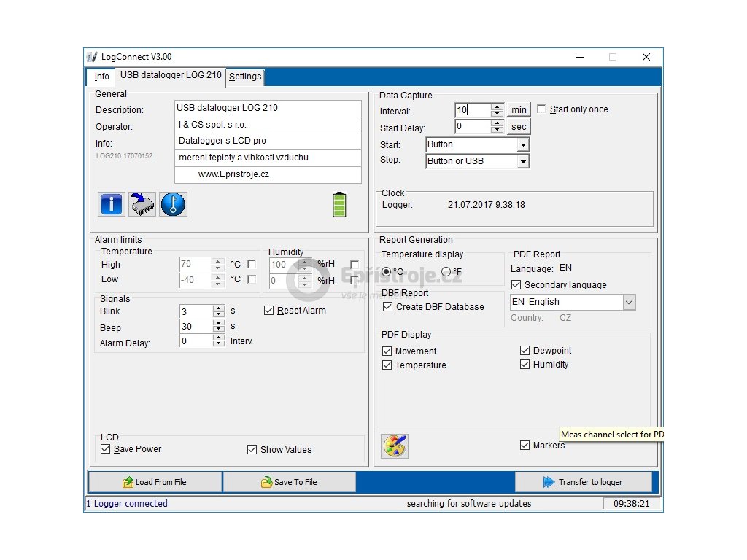Screen dimensions: 747x560
Task: Enable the Start only once checkbox
Action: click(541, 109)
